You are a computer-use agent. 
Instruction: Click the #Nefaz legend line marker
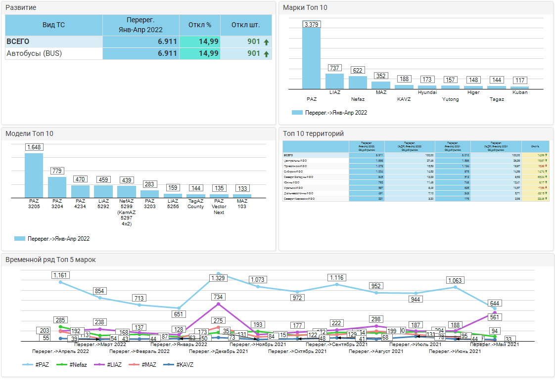63,365
